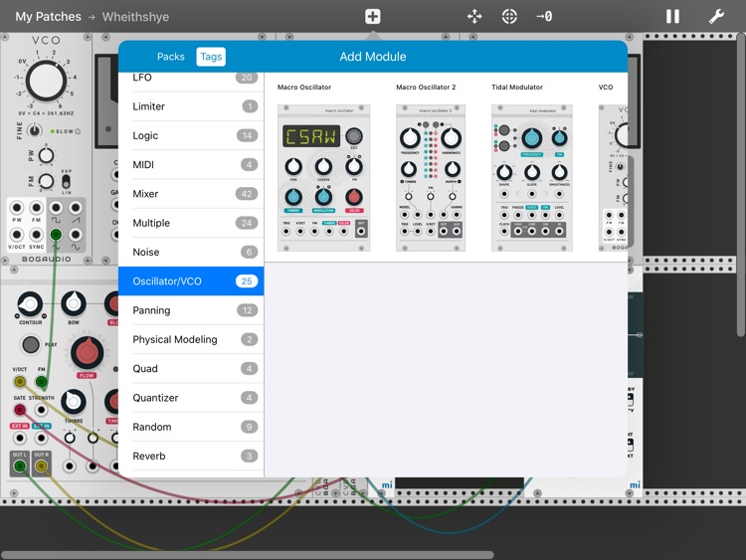
Task: Add the VCO module thumbnail
Action: tap(613, 178)
